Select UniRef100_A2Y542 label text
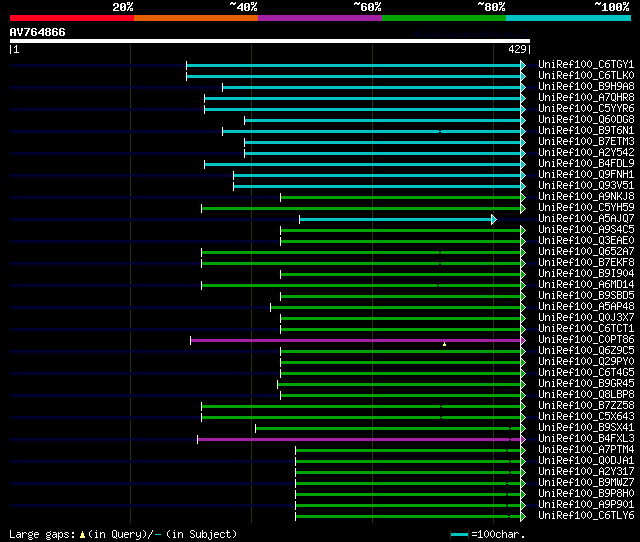Image resolution: width=640 pixels, height=542 pixels. click(586, 153)
